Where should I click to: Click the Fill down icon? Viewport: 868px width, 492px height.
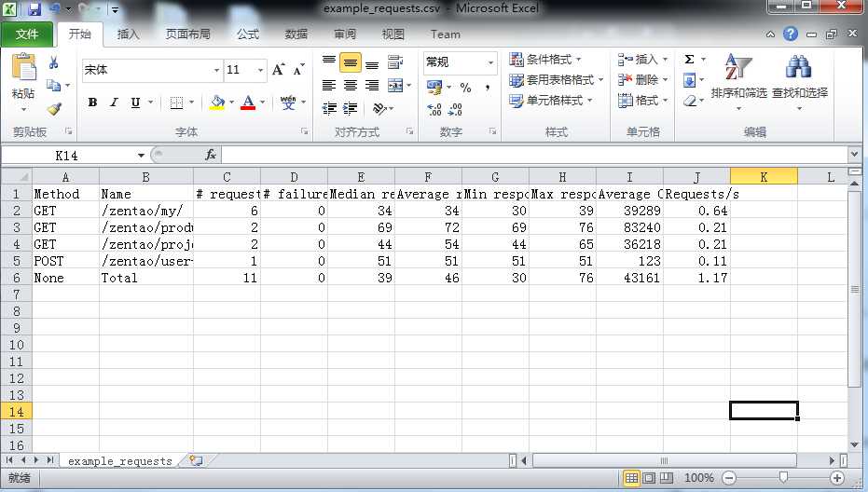tap(689, 81)
